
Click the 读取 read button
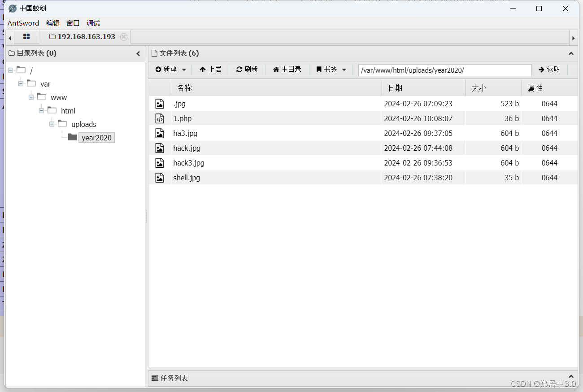click(549, 70)
